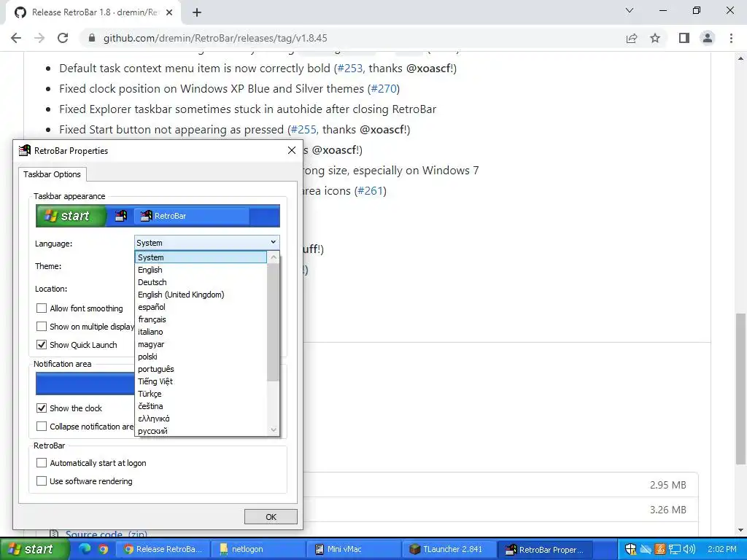Launch Chrome from Quick Launch

[104, 549]
